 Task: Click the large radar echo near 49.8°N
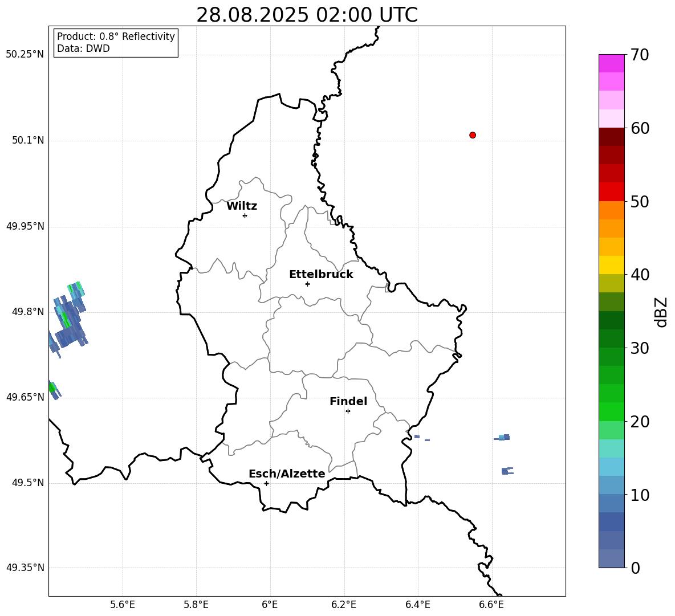[68, 319]
